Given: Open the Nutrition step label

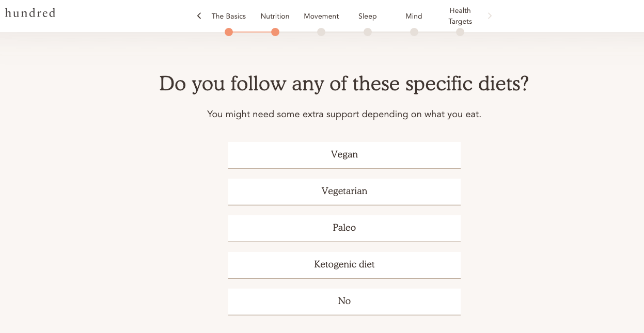Looking at the screenshot, I should 275,16.
